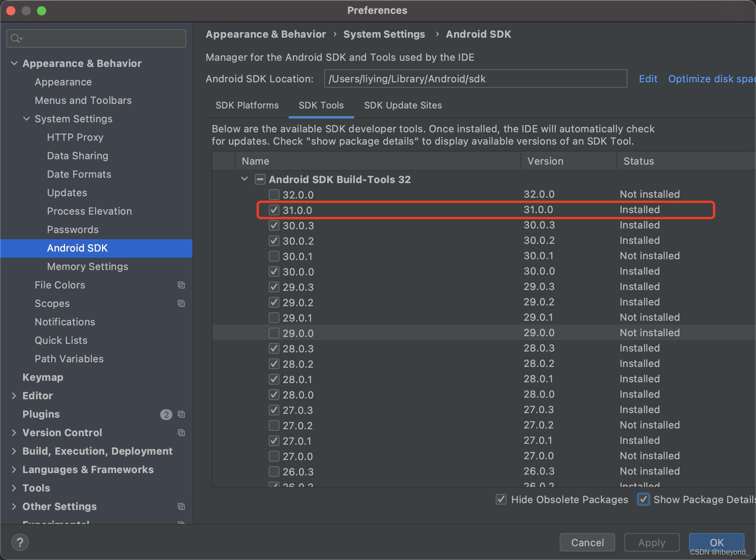Expand the Languages & Frameworks section
The width and height of the screenshot is (756, 560).
coord(14,469)
